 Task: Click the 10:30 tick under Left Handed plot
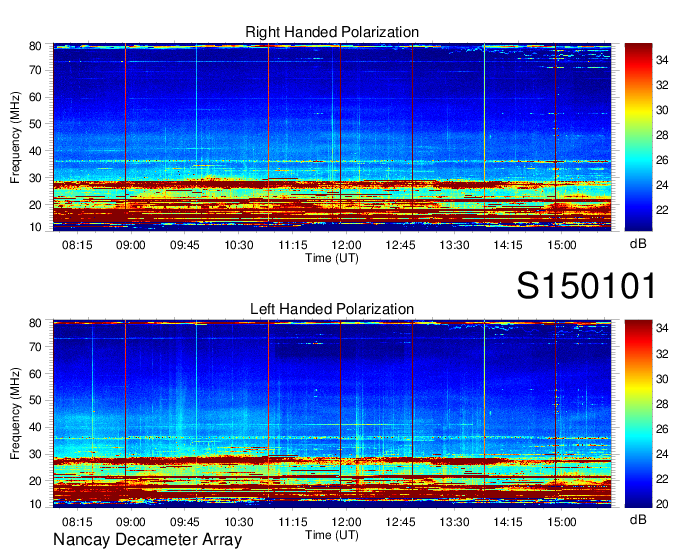pos(239,522)
